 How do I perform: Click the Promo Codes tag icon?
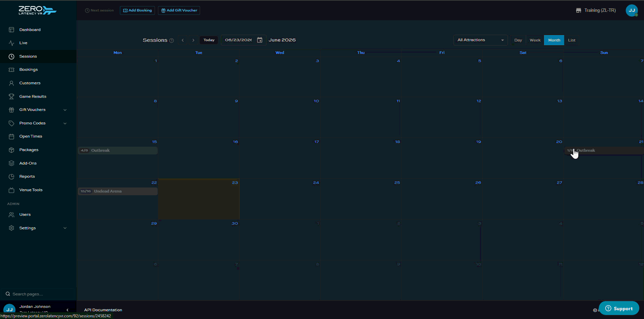coord(11,123)
